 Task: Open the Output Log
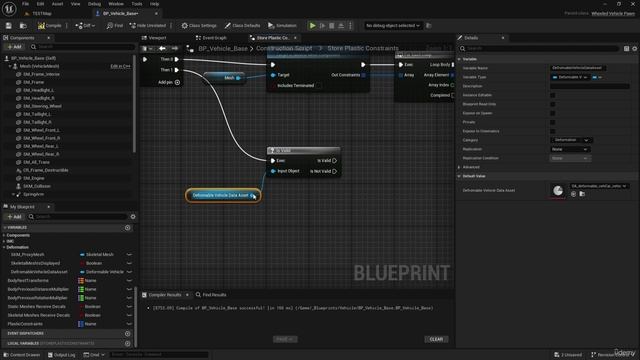(x=62, y=355)
